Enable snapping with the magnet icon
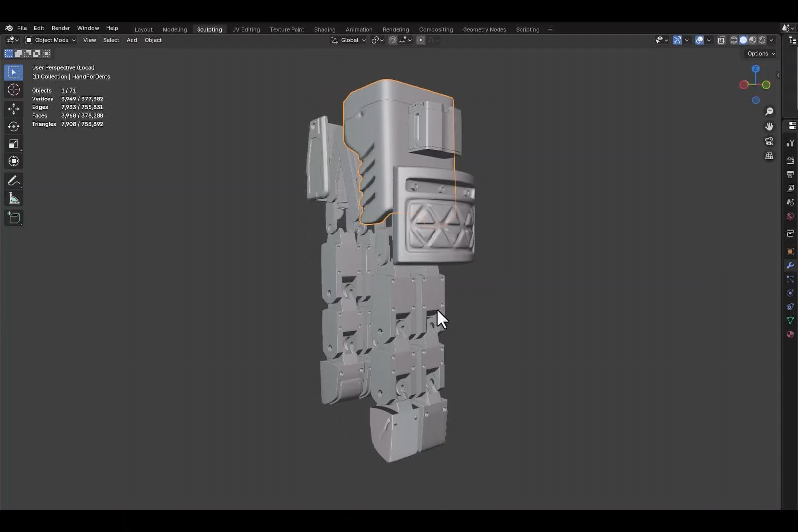This screenshot has height=532, width=798. 393,40
